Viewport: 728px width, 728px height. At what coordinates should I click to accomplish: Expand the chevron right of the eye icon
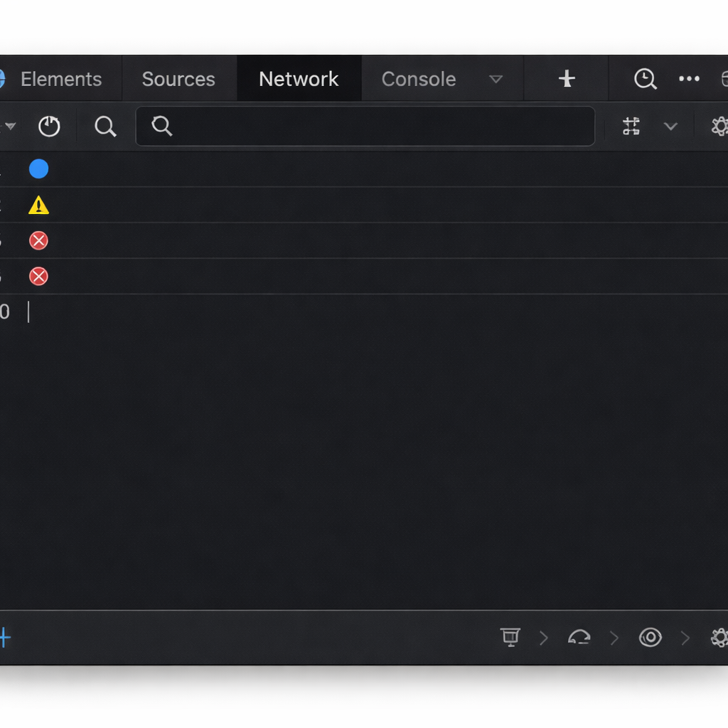pyautogui.click(x=685, y=638)
